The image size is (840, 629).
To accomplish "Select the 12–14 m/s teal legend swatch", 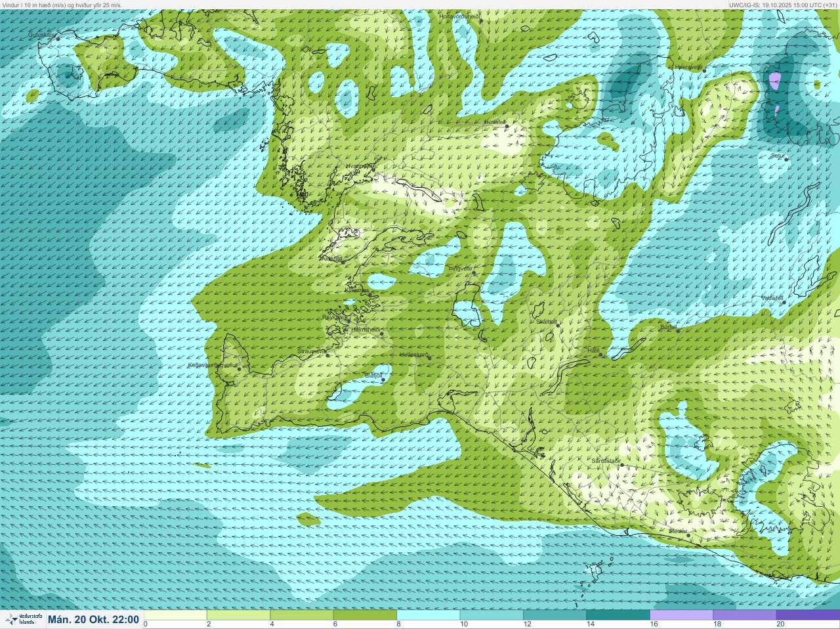I will pos(555,615).
